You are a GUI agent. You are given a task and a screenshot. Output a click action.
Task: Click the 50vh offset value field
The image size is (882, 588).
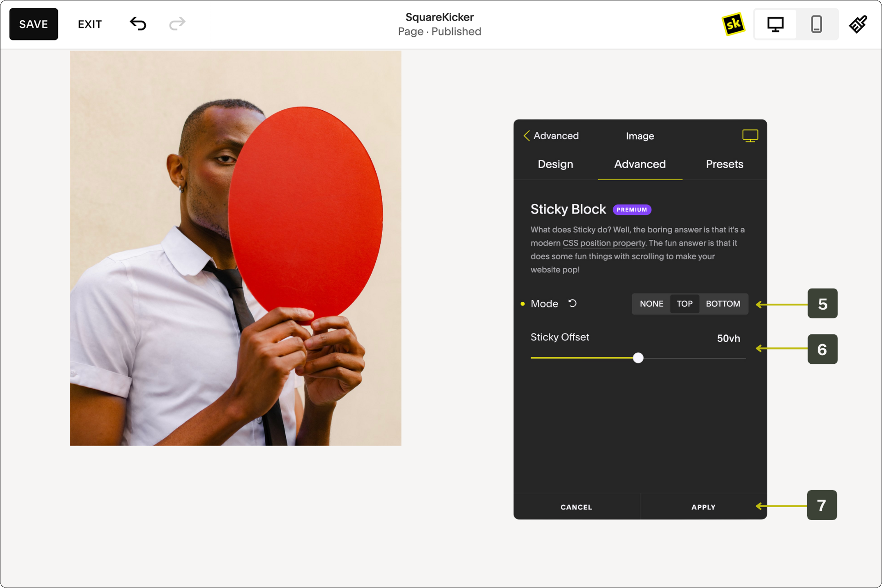tap(728, 339)
